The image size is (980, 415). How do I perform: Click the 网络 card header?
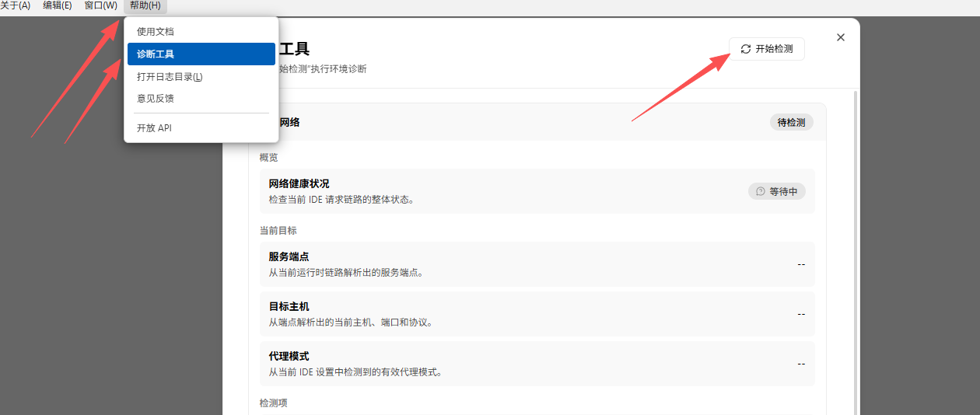537,122
